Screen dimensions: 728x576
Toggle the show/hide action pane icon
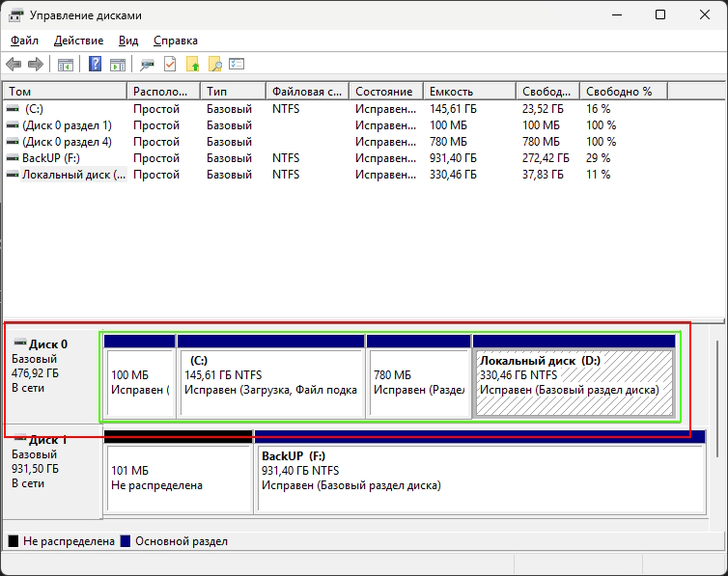pyautogui.click(x=118, y=65)
